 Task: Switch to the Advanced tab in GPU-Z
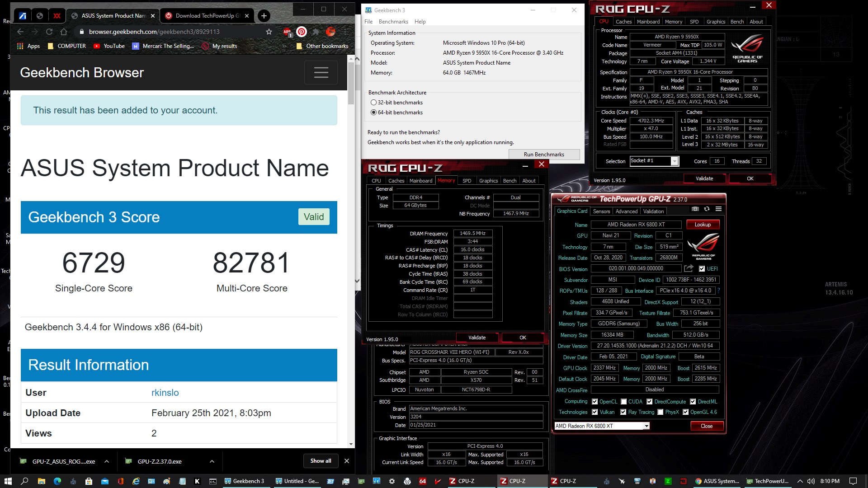627,211
